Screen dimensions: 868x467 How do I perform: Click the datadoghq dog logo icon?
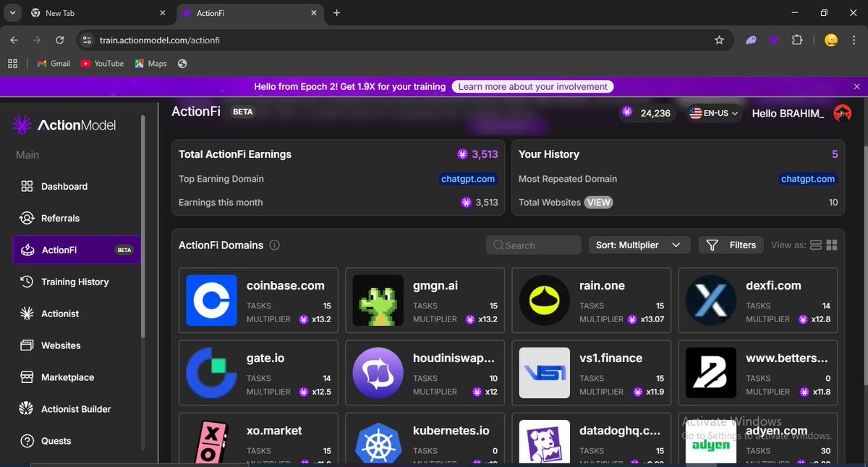point(545,440)
